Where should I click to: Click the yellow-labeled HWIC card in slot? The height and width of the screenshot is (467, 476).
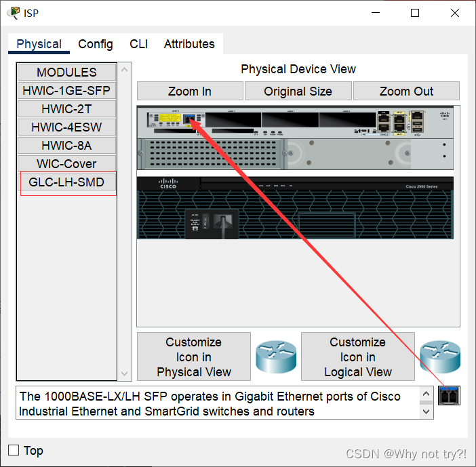click(176, 119)
